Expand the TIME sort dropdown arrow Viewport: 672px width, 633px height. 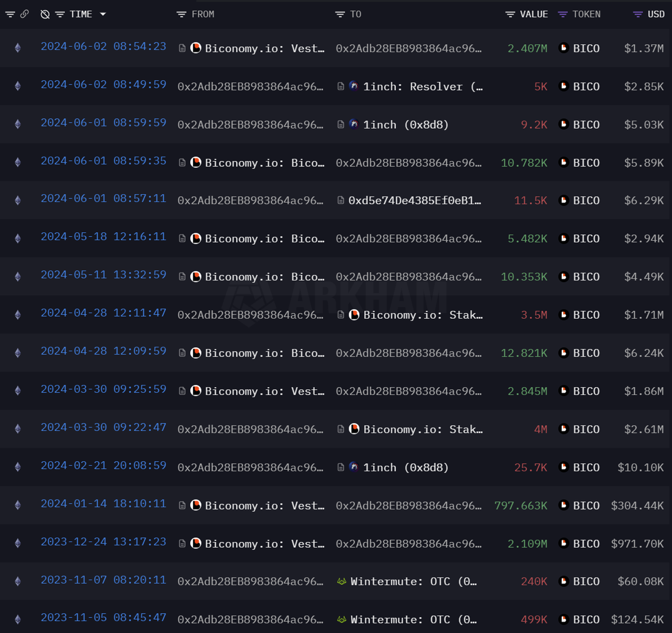pos(103,14)
